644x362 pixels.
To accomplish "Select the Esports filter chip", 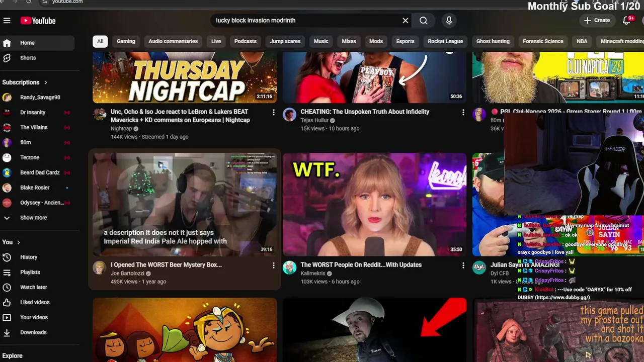I will (405, 41).
